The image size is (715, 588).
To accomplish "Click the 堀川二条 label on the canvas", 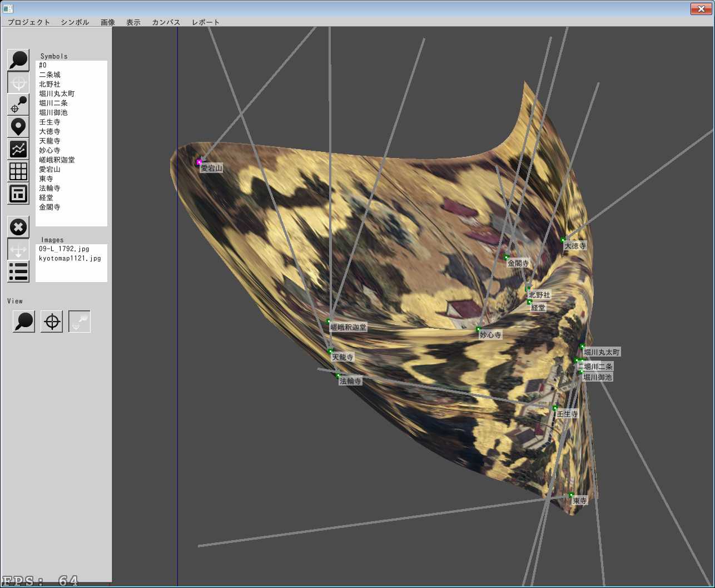I will point(598,367).
